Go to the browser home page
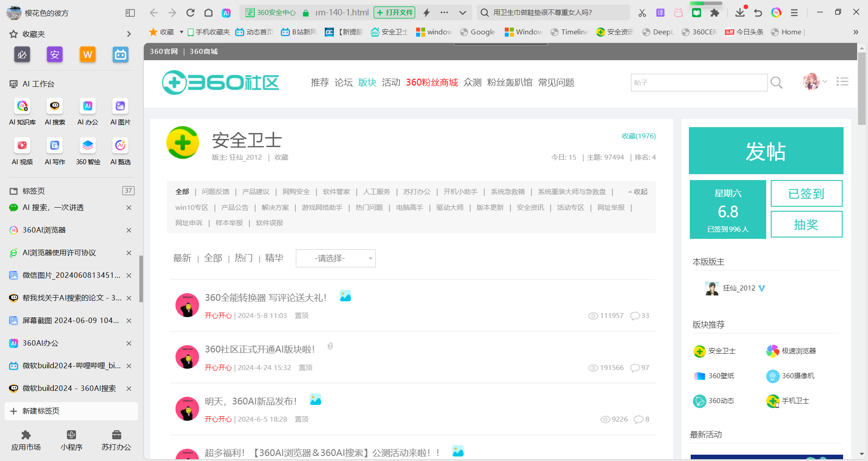868x461 pixels. point(209,13)
